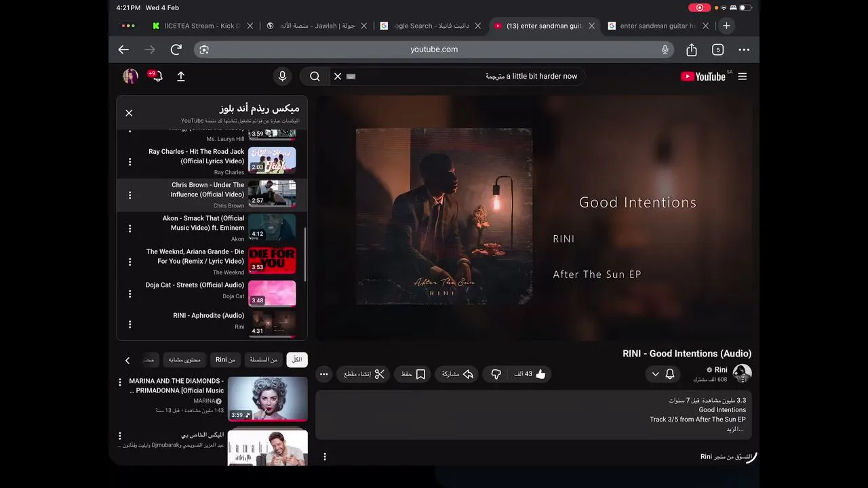Save video to playlist

coord(413,374)
